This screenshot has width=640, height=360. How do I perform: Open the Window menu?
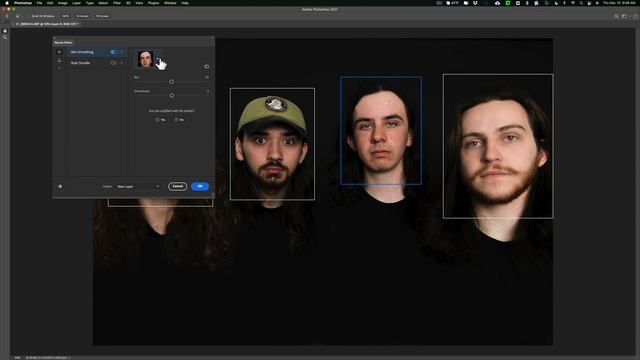170,3
